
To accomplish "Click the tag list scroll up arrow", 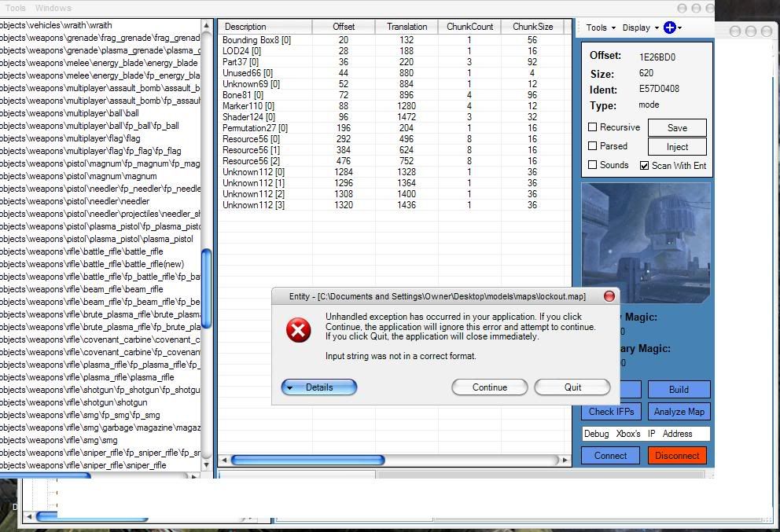I will click(207, 25).
